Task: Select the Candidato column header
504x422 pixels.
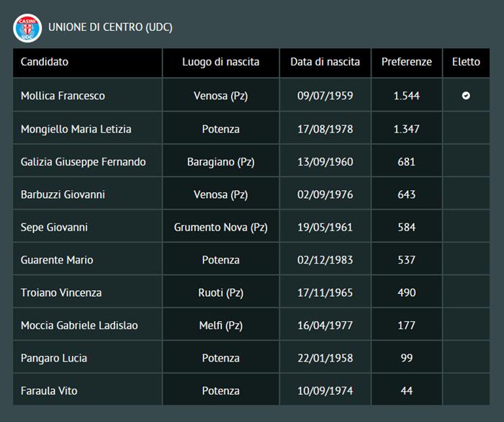Action: coord(45,62)
